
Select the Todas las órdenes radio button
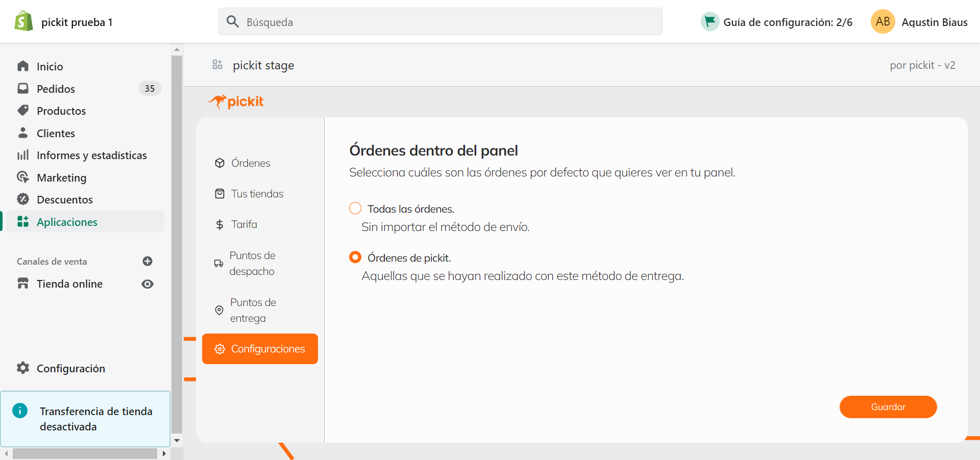(x=355, y=208)
